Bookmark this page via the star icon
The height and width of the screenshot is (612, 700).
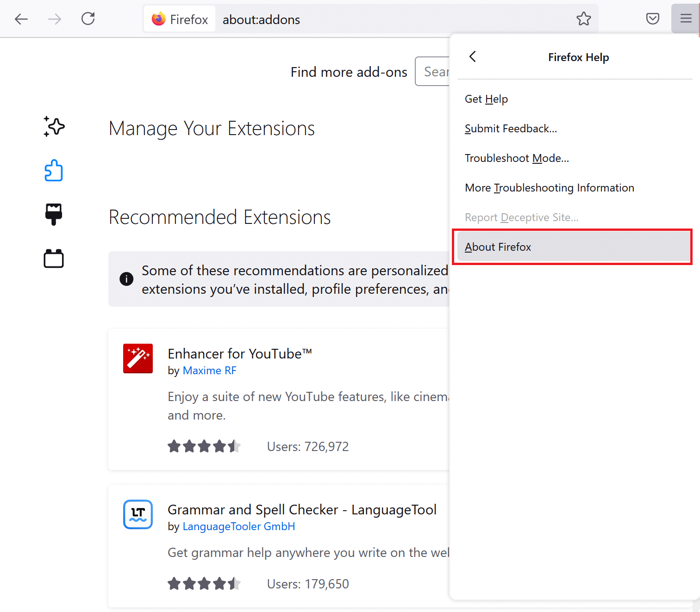584,19
